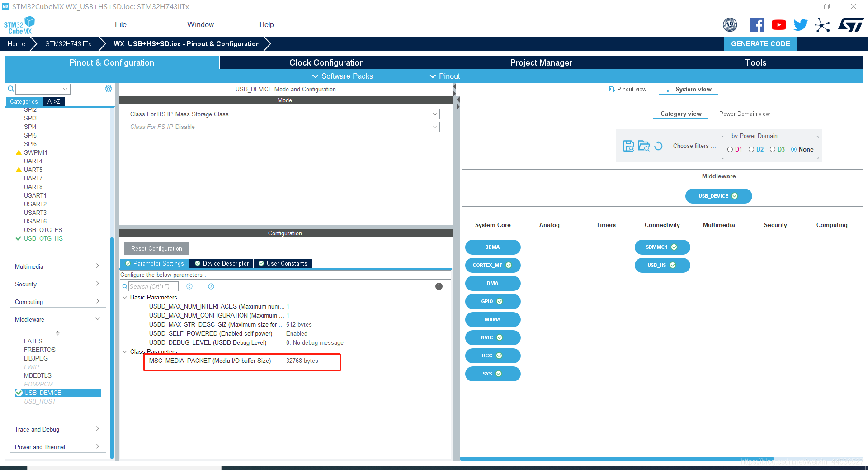The image size is (868, 470).
Task: Click the CORTEX_M7 system core button
Action: pyautogui.click(x=492, y=265)
